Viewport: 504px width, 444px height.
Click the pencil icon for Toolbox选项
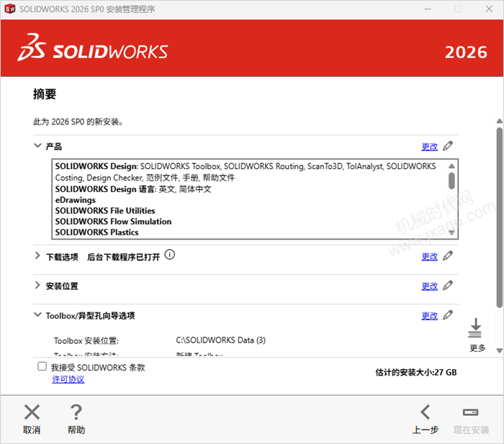coord(447,315)
